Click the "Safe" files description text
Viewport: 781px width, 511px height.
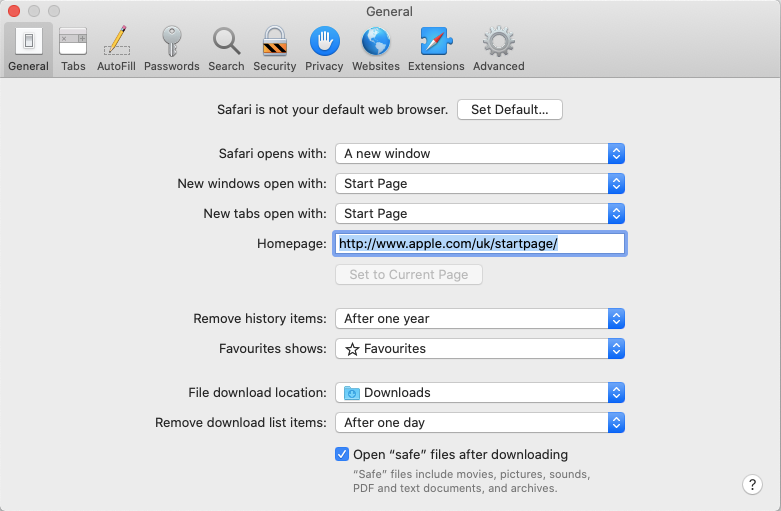471,481
